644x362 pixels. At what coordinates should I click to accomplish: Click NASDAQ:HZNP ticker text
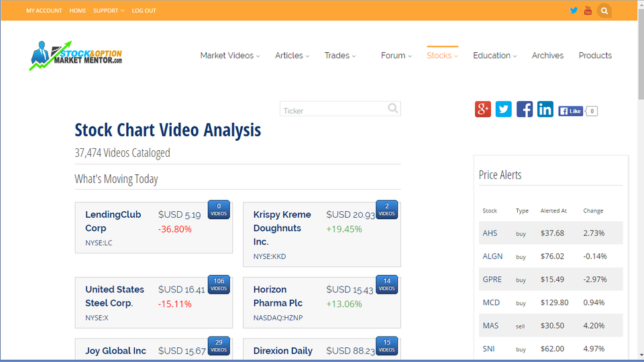pos(278,318)
